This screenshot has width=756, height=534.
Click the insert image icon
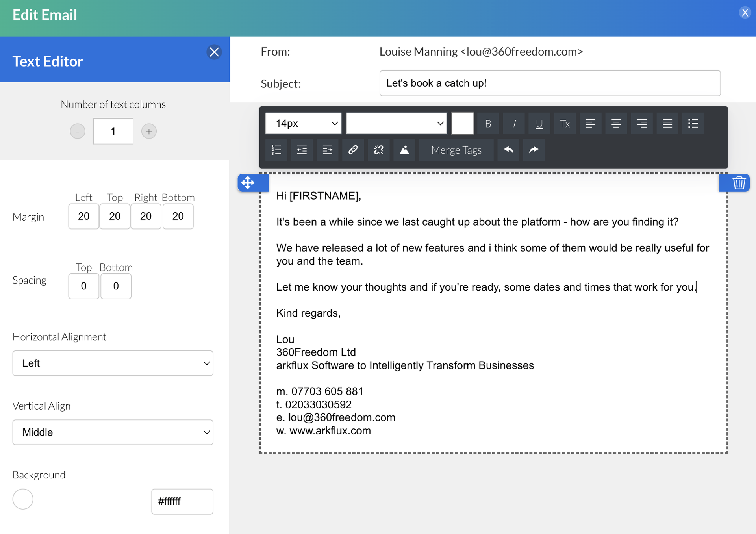coord(404,150)
